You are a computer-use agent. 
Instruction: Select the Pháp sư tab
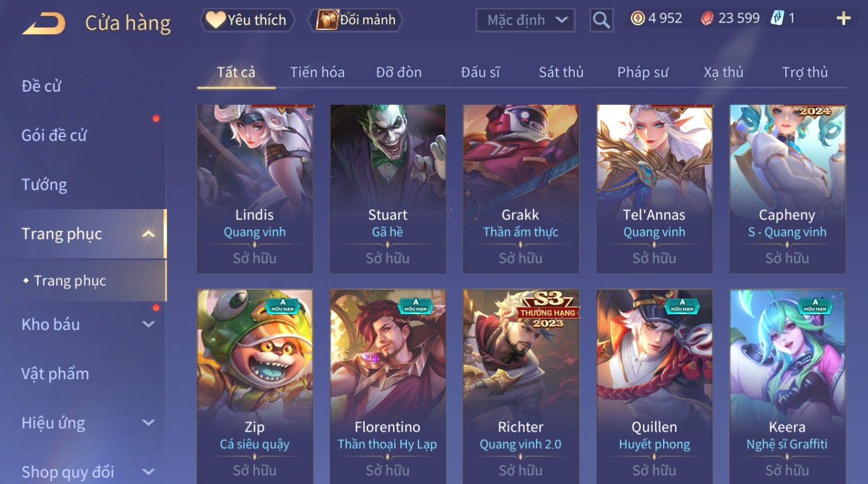click(x=643, y=72)
